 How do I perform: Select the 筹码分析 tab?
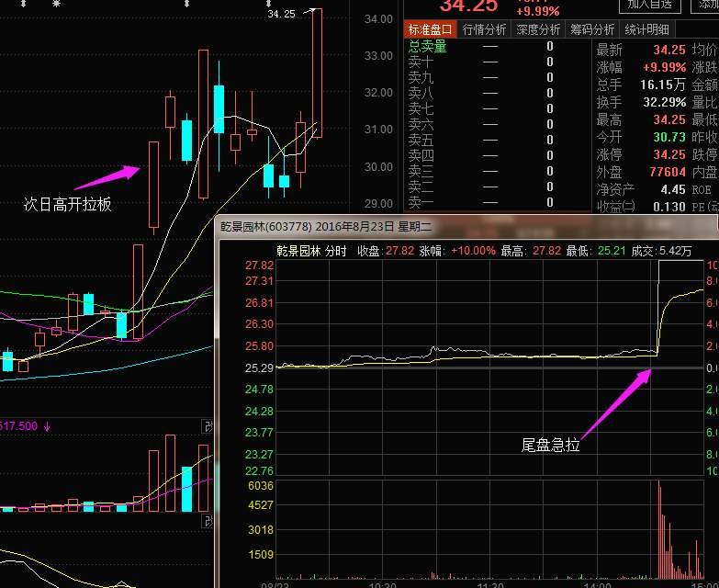click(590, 29)
